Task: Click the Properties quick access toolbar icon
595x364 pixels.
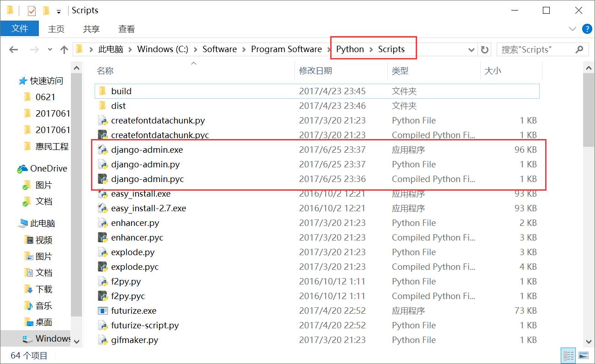Action: point(32,11)
